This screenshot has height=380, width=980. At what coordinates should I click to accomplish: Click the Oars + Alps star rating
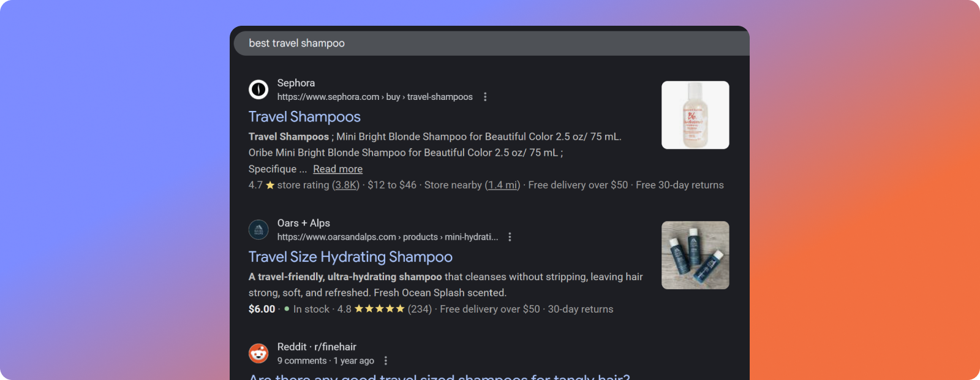point(379,309)
